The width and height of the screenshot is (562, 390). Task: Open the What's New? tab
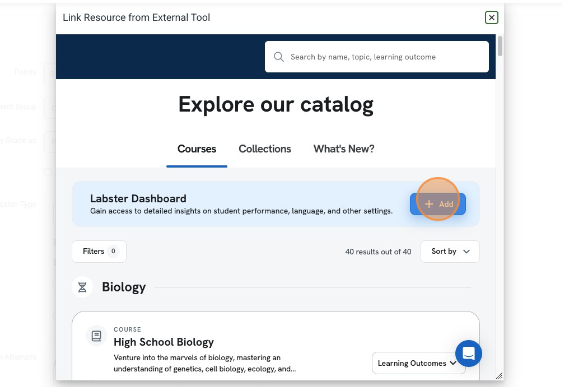344,149
